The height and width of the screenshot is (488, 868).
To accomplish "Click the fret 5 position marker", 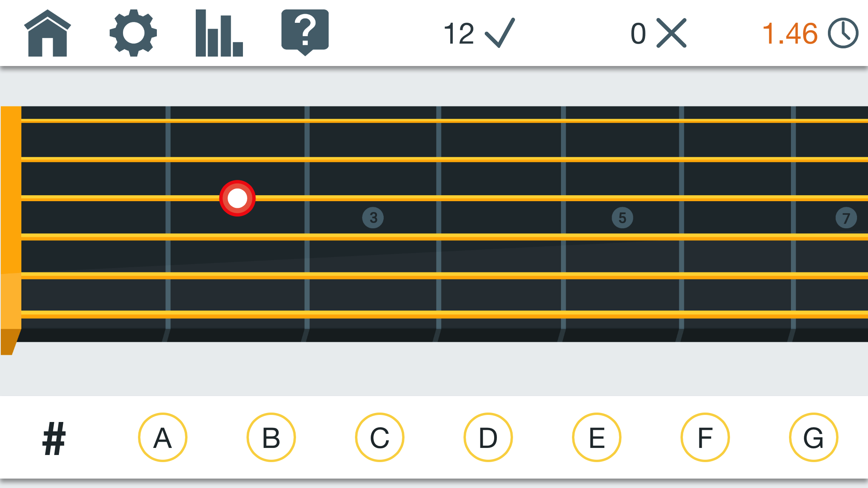I will point(623,218).
